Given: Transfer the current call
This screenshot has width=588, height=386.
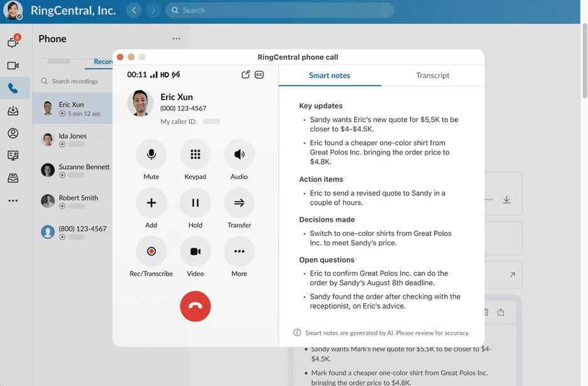Looking at the screenshot, I should [x=239, y=203].
